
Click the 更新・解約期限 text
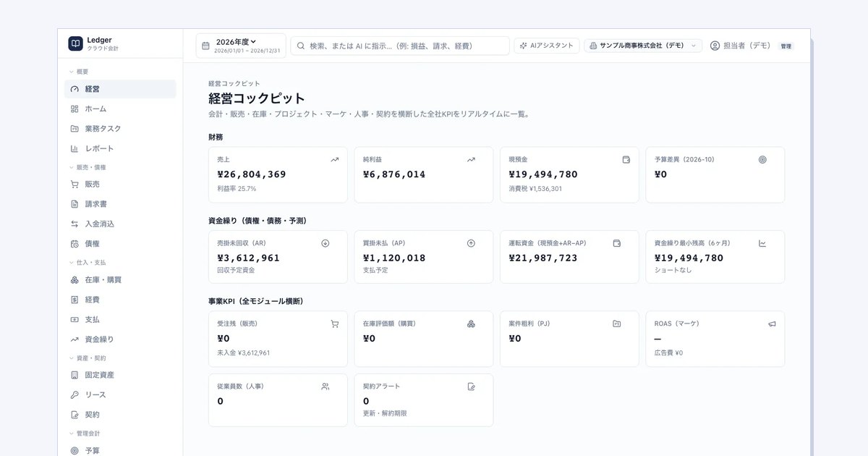[x=385, y=413]
